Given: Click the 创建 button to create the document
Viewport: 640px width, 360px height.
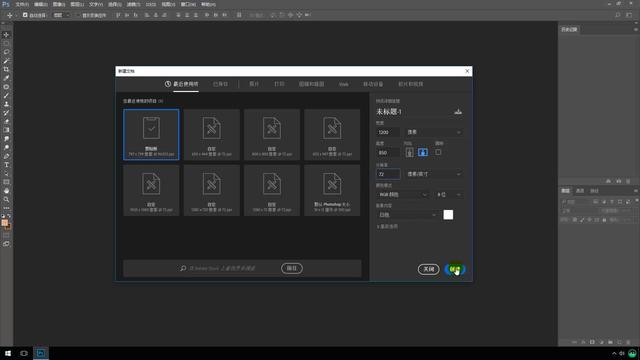Looking at the screenshot, I should pyautogui.click(x=455, y=269).
